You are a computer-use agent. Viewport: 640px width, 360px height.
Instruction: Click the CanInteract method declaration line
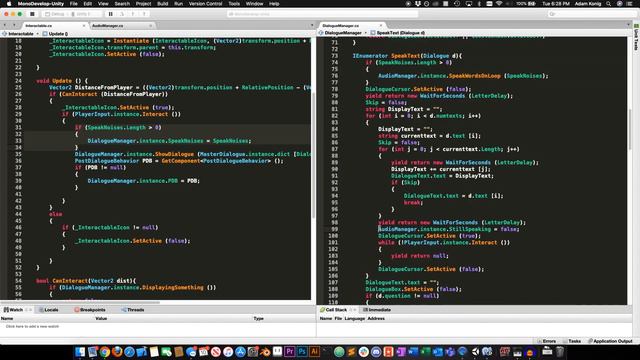click(x=86, y=281)
